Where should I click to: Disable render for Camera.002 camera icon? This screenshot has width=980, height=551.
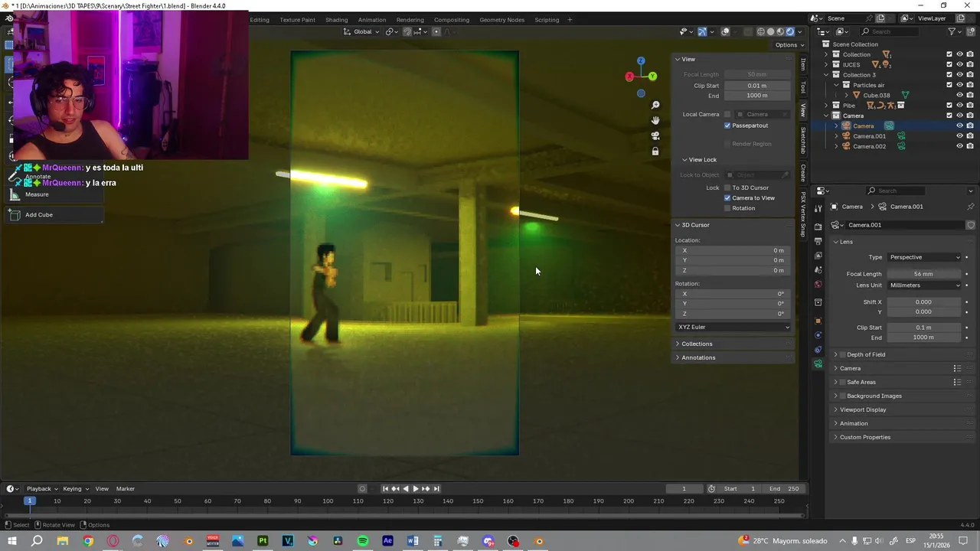pos(970,146)
